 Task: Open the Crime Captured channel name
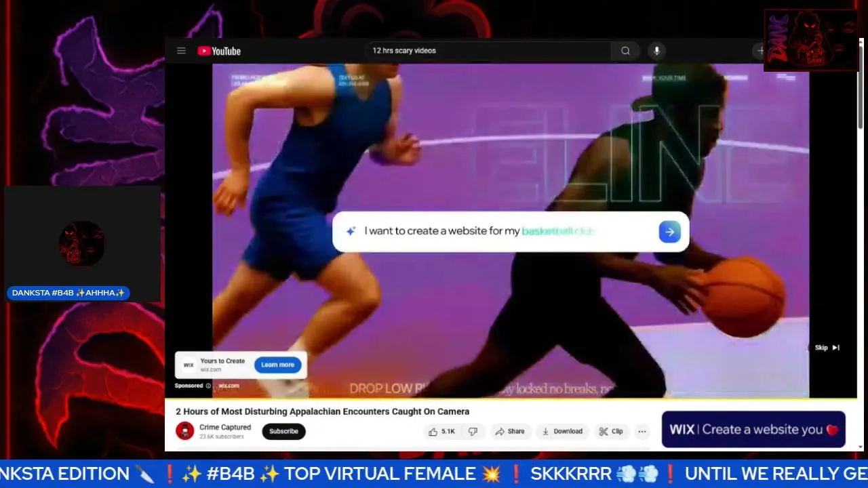pyautogui.click(x=225, y=427)
